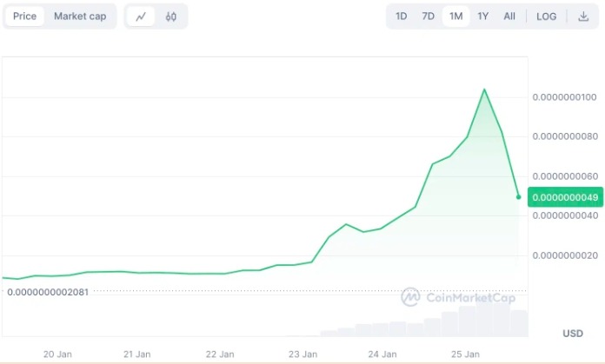
Task: Click the 20 Jan date marker
Action: (57, 354)
